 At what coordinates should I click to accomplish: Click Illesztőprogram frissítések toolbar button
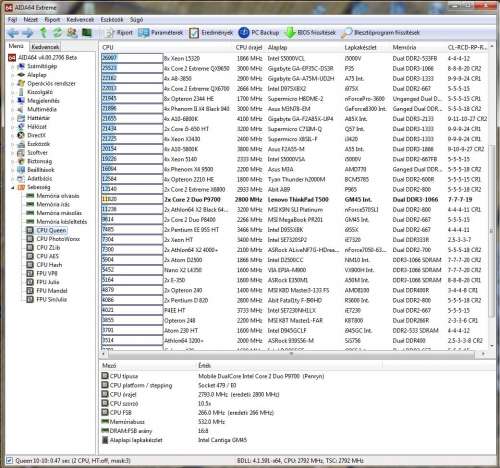pyautogui.click(x=381, y=33)
